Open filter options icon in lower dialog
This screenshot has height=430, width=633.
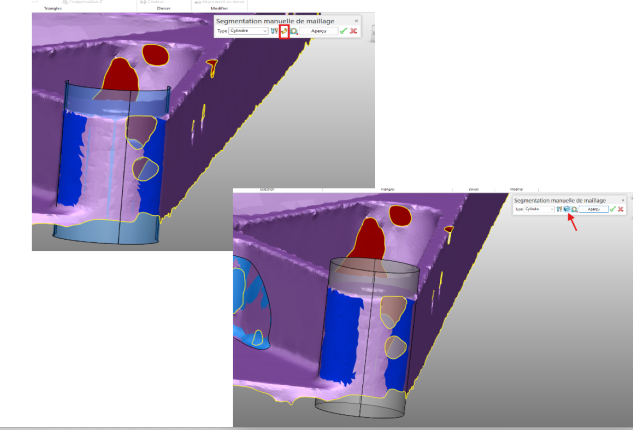559,210
